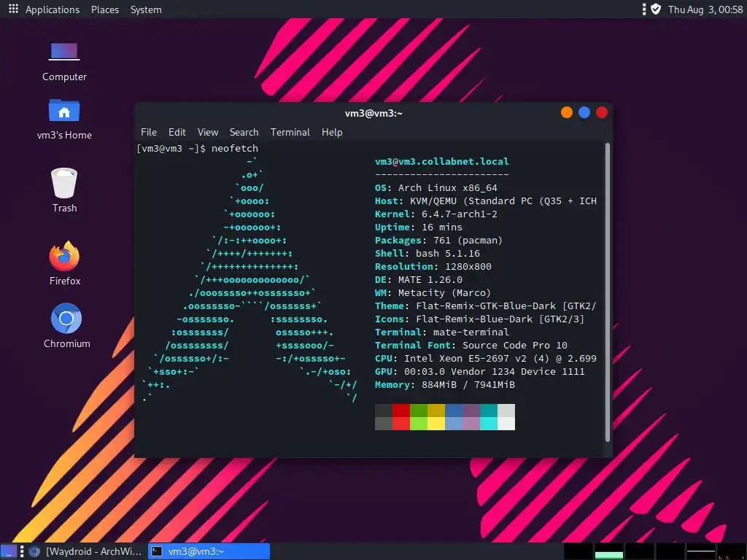Open the Computer desktop icon
Viewport: 747px width, 560px height.
(64, 61)
